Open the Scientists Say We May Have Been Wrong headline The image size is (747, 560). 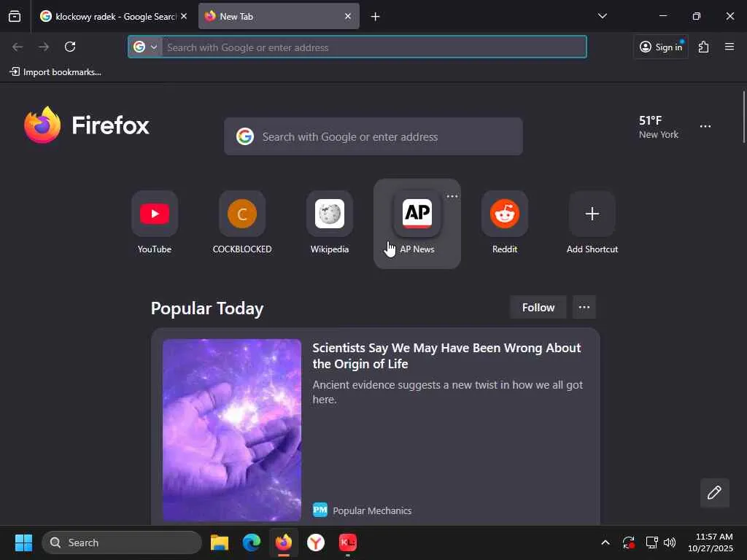pyautogui.click(x=446, y=356)
